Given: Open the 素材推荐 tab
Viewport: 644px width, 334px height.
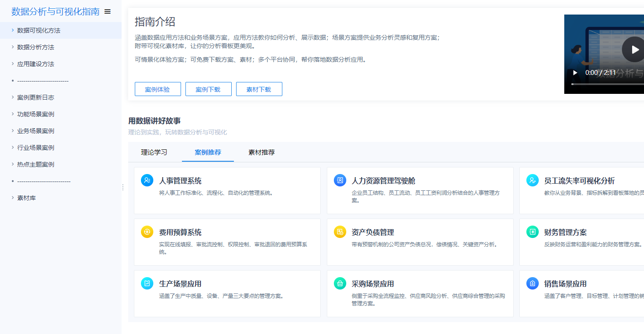Looking at the screenshot, I should (262, 152).
